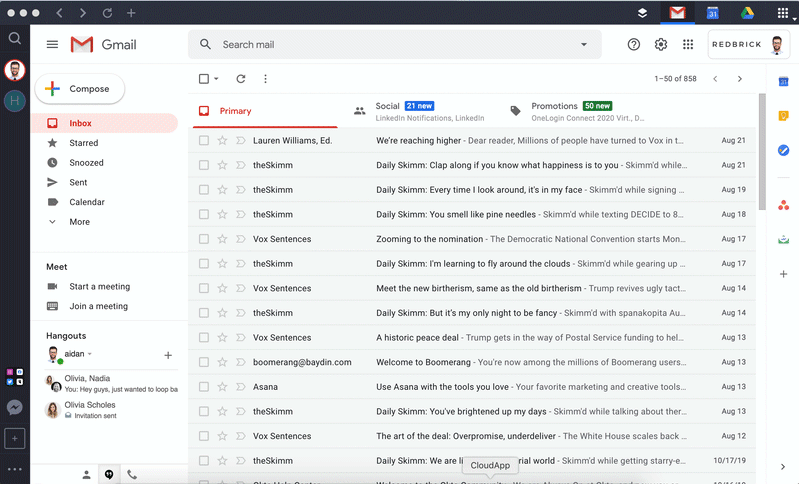Reload page using browser refresh arrow
The height and width of the screenshot is (484, 799).
107,13
